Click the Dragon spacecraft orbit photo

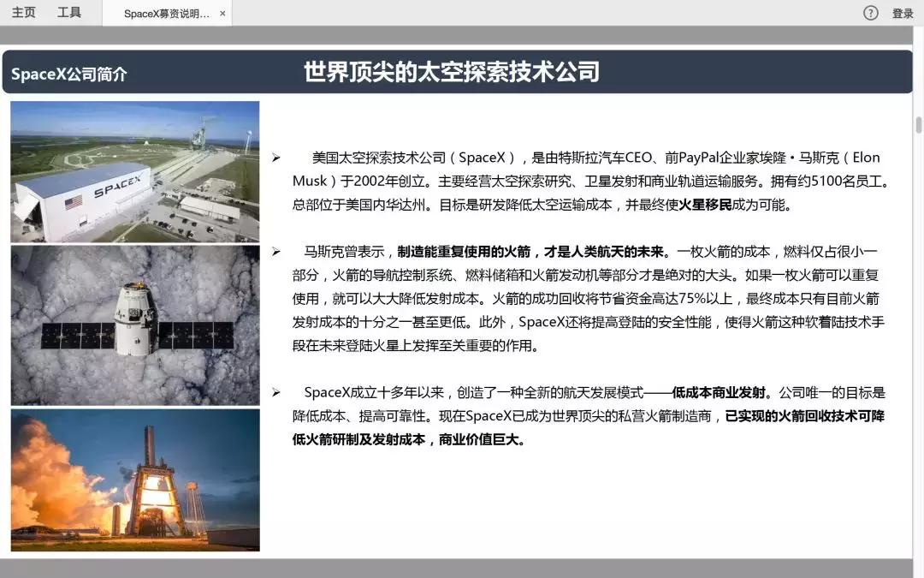[x=133, y=325]
